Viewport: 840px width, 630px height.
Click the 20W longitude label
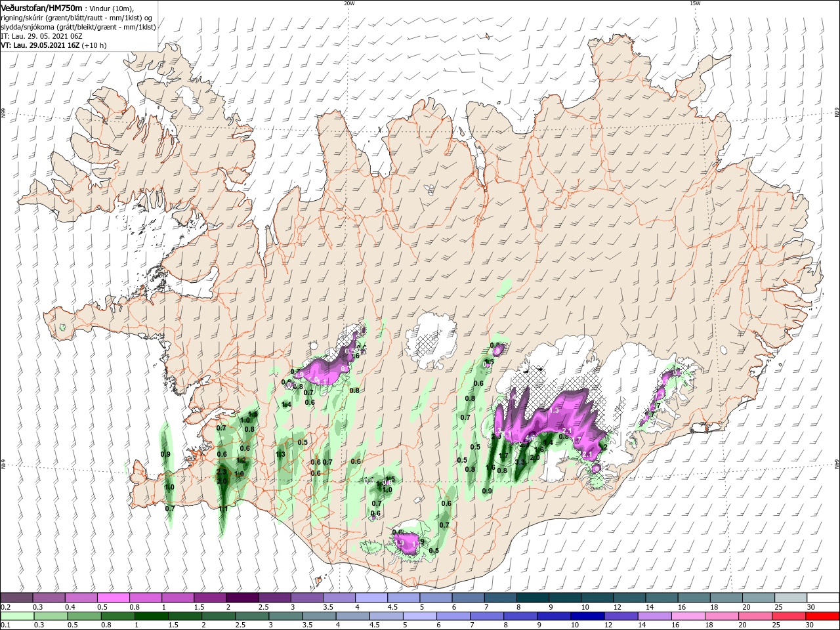tap(349, 3)
